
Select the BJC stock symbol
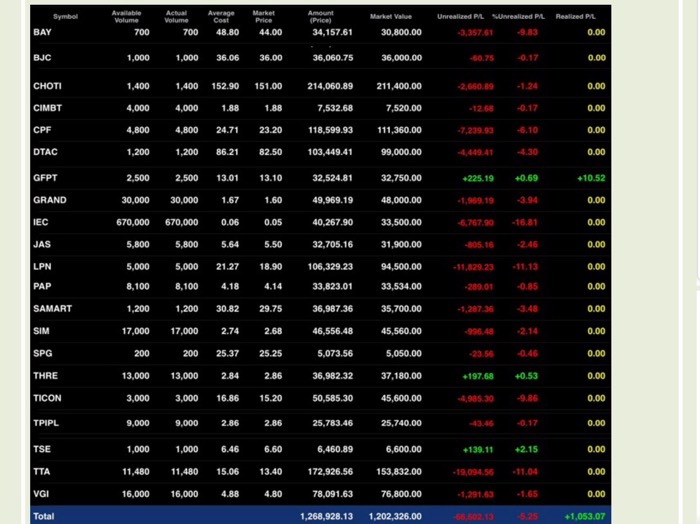tap(42, 58)
